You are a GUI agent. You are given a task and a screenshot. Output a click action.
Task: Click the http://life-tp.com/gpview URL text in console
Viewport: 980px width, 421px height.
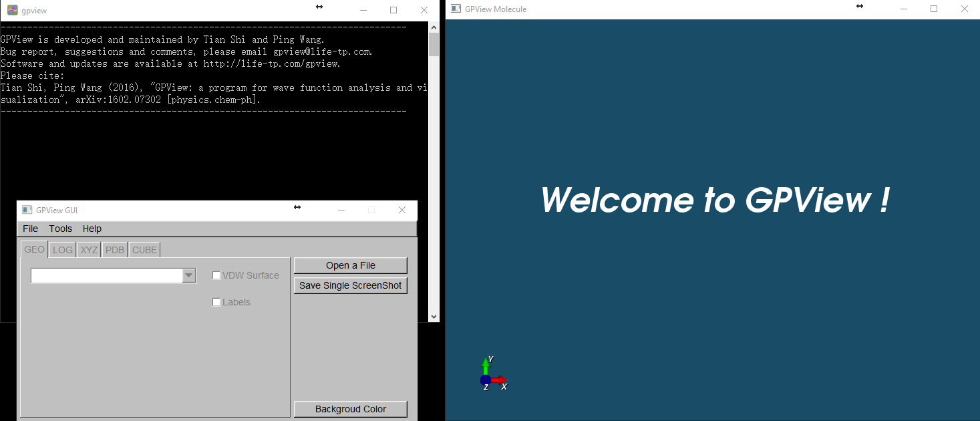pyautogui.click(x=271, y=63)
